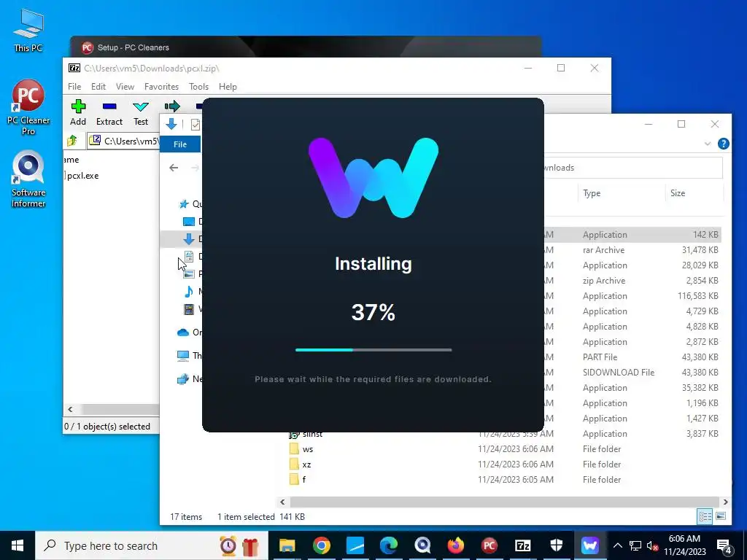This screenshot has height=560, width=747.
Task: Click the File Explorer Help question mark icon
Action: pos(723,144)
